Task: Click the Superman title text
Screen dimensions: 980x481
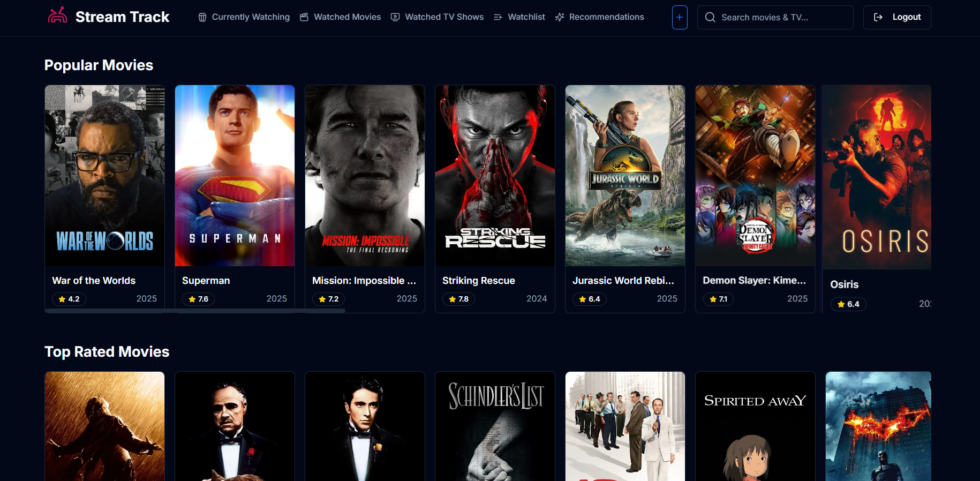Action: (206, 281)
